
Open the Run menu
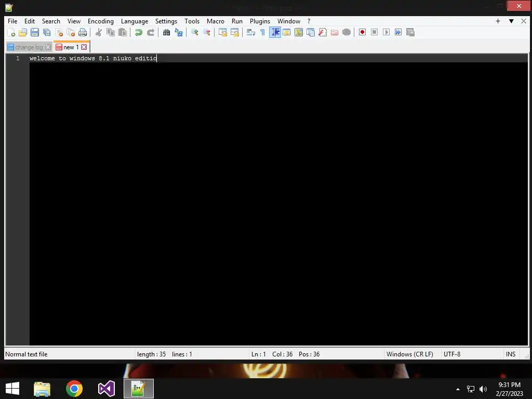(237, 21)
